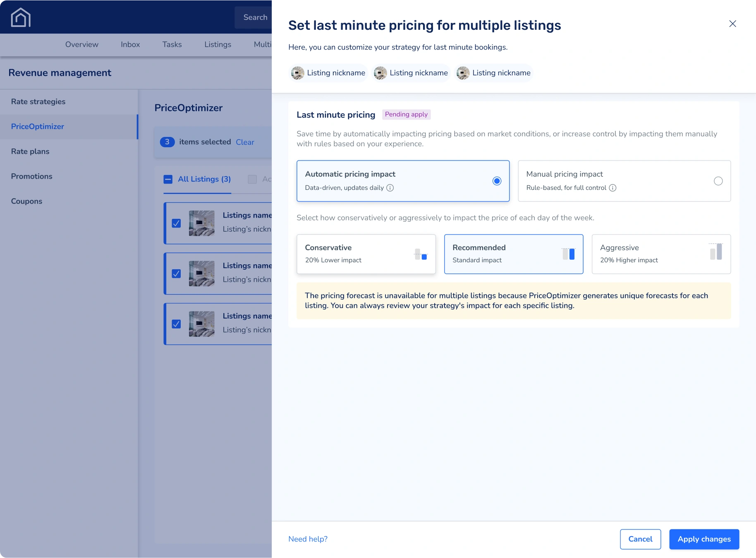Viewport: 756px width, 558px height.
Task: Select Manual pricing impact radio button
Action: click(718, 181)
